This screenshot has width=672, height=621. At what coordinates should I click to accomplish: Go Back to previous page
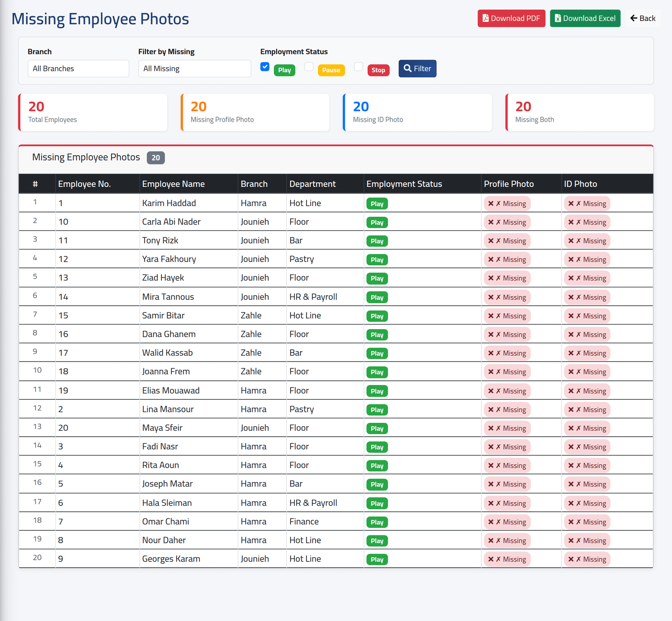643,18
